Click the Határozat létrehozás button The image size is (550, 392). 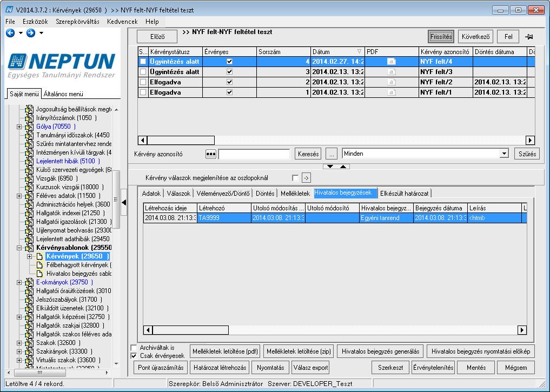click(220, 368)
